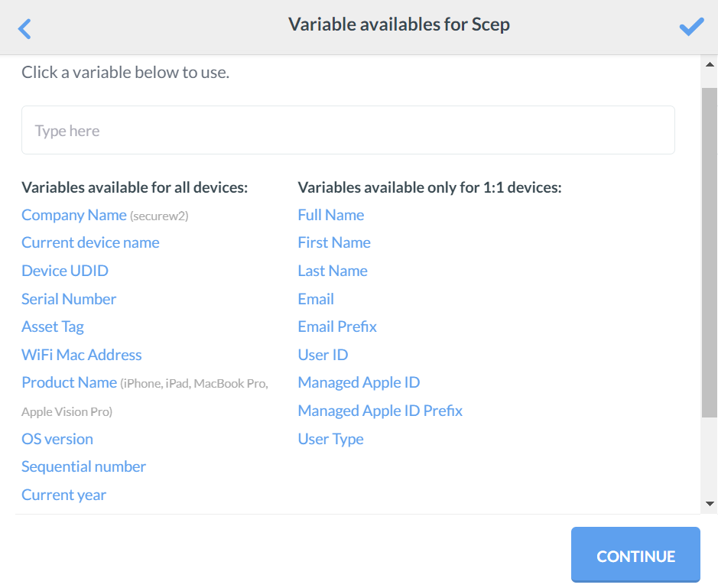This screenshot has height=588, width=718.
Task: Insert the OS version variable
Action: [57, 439]
